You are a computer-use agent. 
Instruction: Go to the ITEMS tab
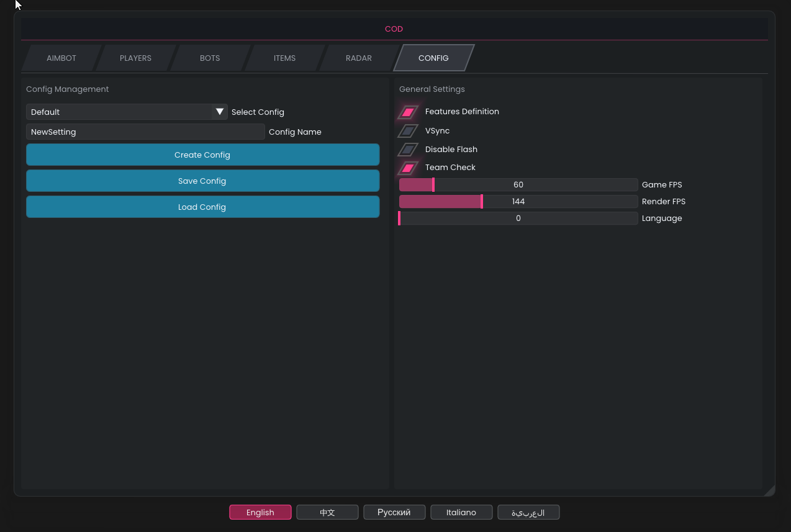click(x=284, y=58)
